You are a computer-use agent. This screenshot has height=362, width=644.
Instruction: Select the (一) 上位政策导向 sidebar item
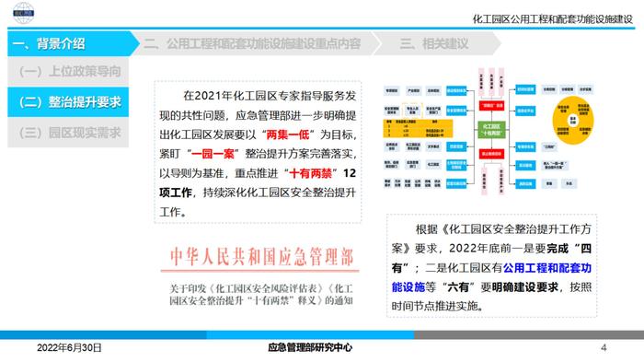pyautogui.click(x=68, y=71)
